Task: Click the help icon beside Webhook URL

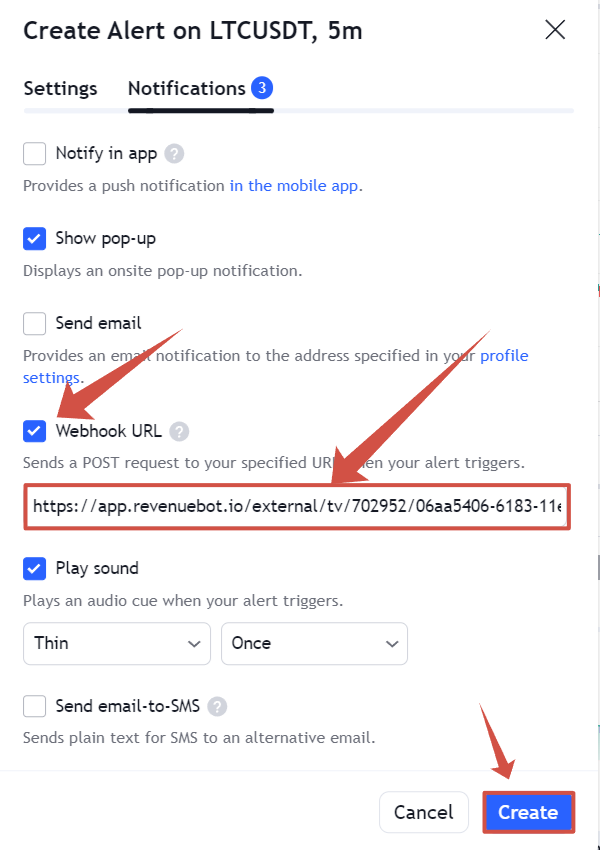Action: coord(179,432)
